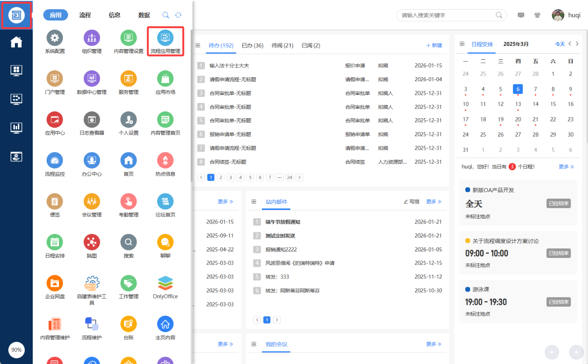Open the 更多 link under schedule summary
Viewport: 588px width, 364px height.
tap(566, 167)
